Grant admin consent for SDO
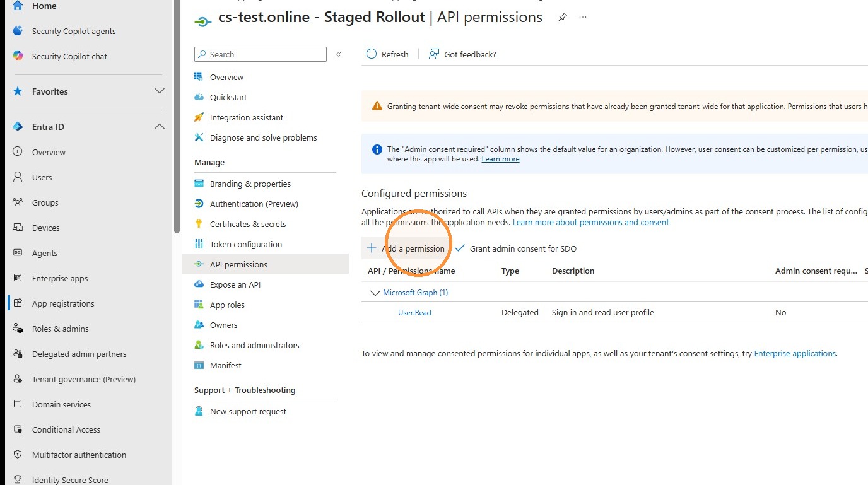The width and height of the screenshot is (868, 485). pyautogui.click(x=515, y=248)
